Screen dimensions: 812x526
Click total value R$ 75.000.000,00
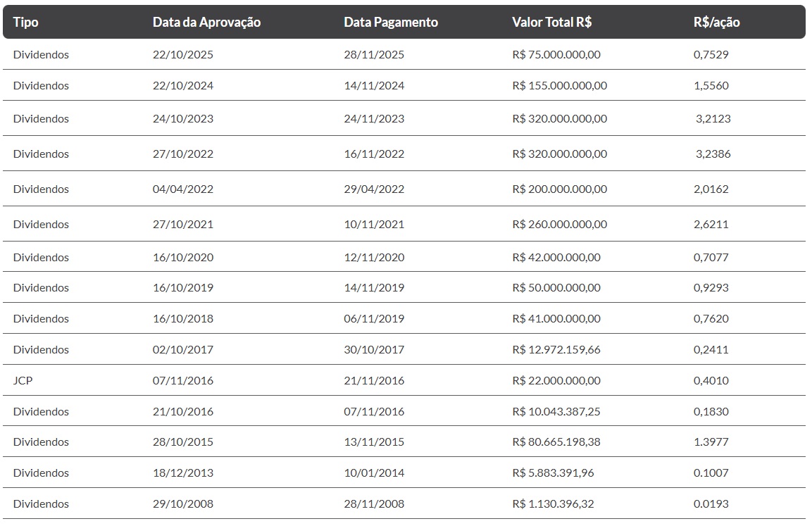(556, 54)
